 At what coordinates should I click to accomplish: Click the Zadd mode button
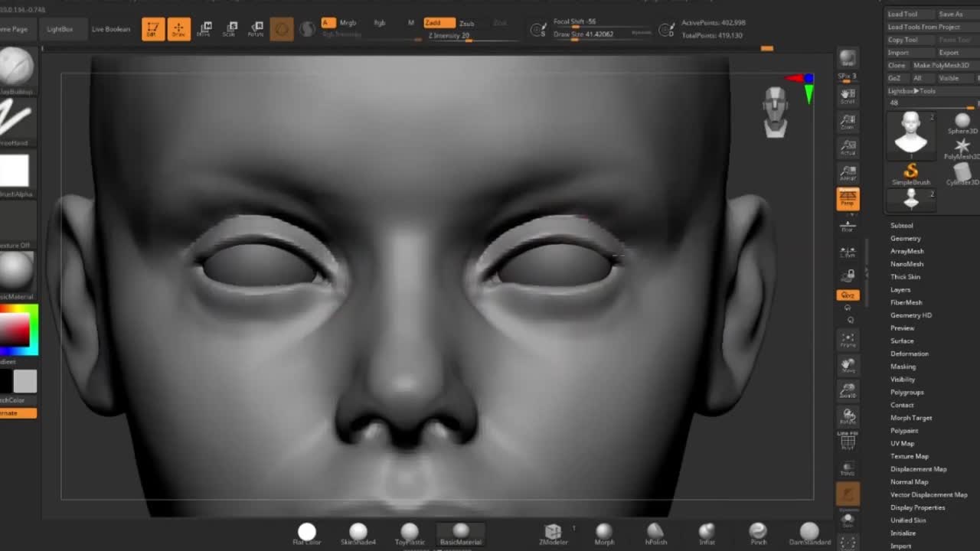(439, 23)
